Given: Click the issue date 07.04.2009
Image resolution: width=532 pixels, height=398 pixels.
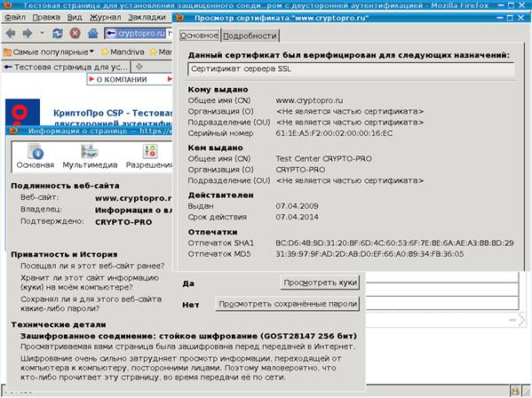Looking at the screenshot, I should point(297,206).
